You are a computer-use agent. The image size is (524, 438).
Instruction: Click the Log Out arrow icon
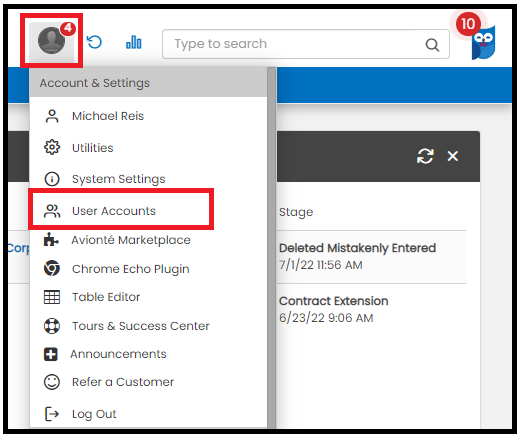[x=52, y=414]
